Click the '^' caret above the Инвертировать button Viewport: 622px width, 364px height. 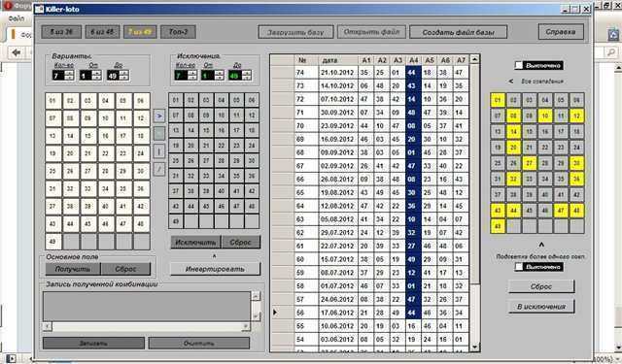pos(215,256)
